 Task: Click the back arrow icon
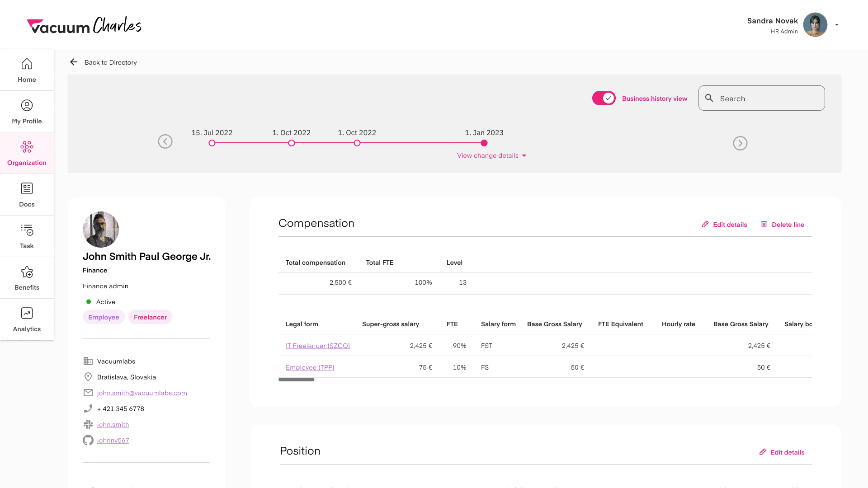tap(74, 62)
